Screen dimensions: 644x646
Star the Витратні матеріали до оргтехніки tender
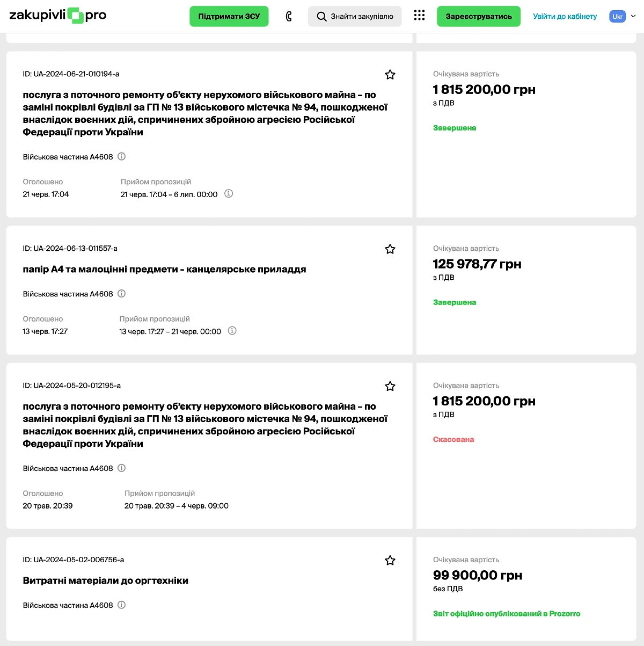pyautogui.click(x=390, y=560)
